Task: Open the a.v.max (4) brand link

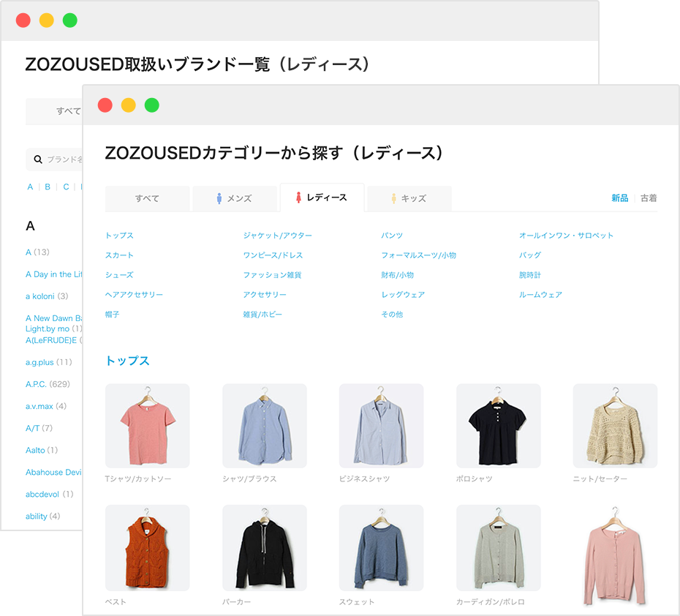Action: [46, 406]
